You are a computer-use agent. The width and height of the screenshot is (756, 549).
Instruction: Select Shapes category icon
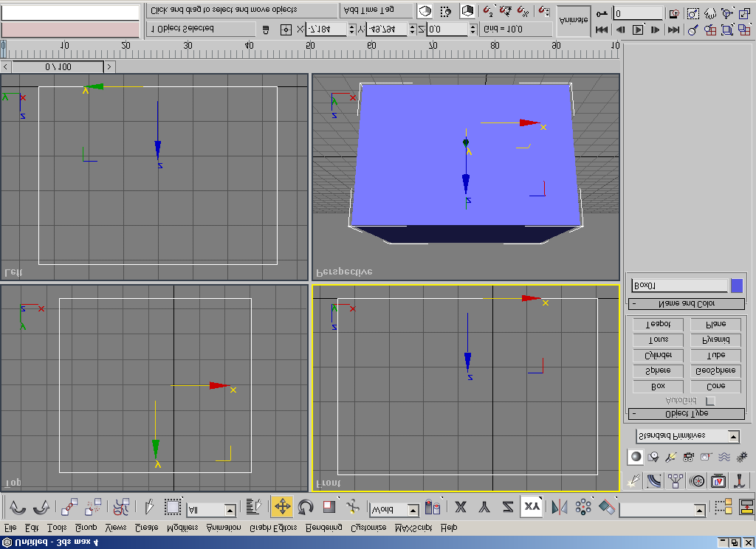tap(653, 457)
